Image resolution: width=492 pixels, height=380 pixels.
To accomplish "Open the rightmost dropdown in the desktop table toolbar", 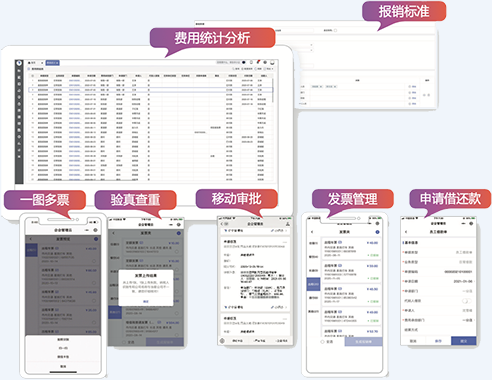I will click(x=269, y=69).
